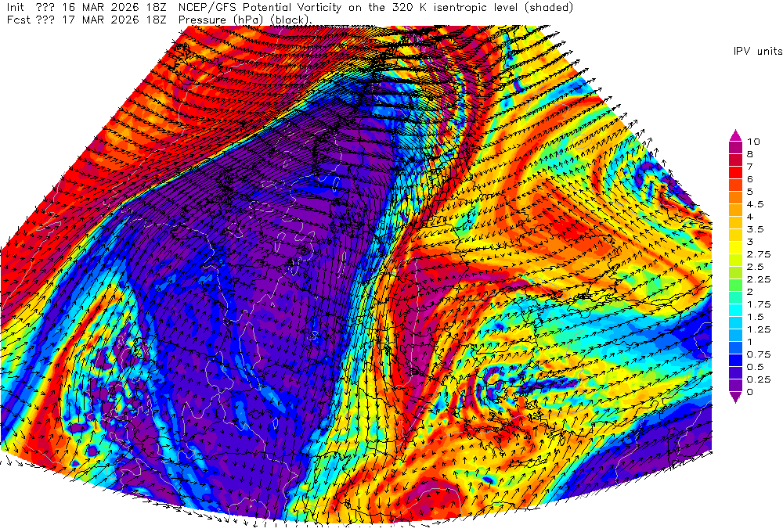Click the magenta top arrow of color bar
This screenshot has width=783, height=532.
pyautogui.click(x=736, y=134)
